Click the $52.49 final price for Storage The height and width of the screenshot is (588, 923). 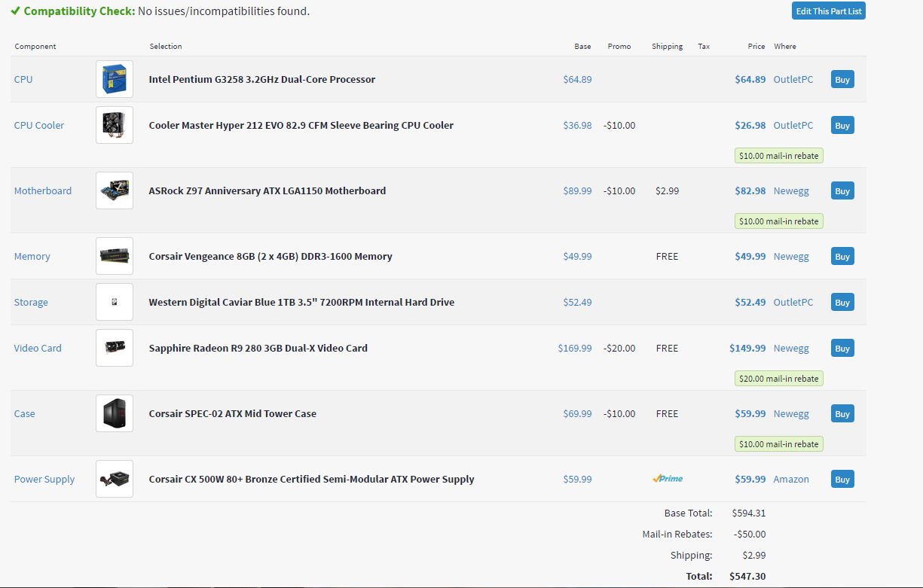click(x=750, y=302)
